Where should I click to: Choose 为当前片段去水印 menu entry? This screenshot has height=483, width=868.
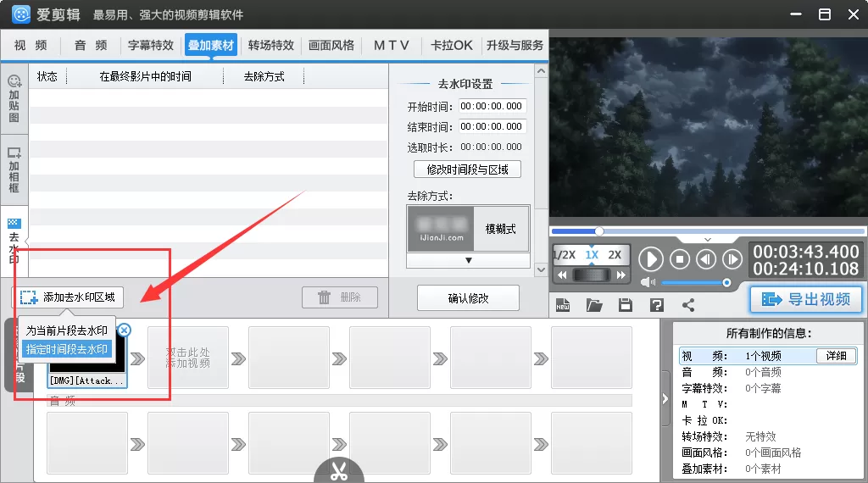click(x=66, y=330)
